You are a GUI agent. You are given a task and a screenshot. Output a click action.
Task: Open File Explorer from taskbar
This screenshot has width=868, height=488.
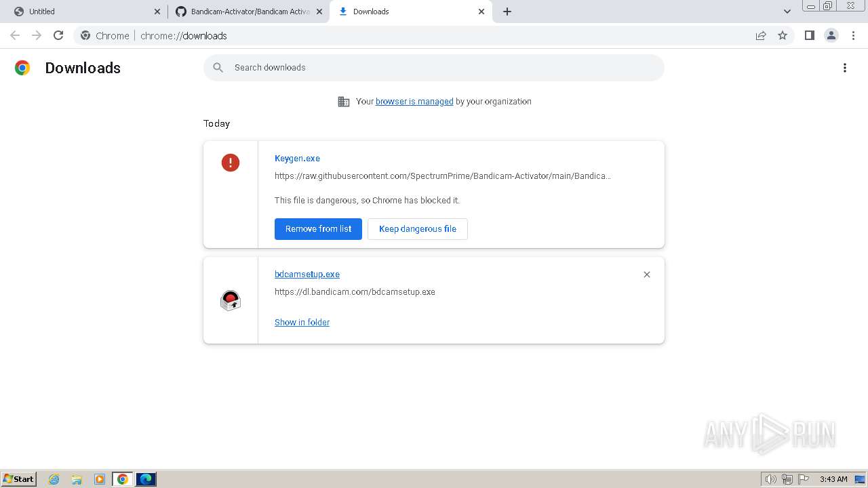tap(77, 479)
